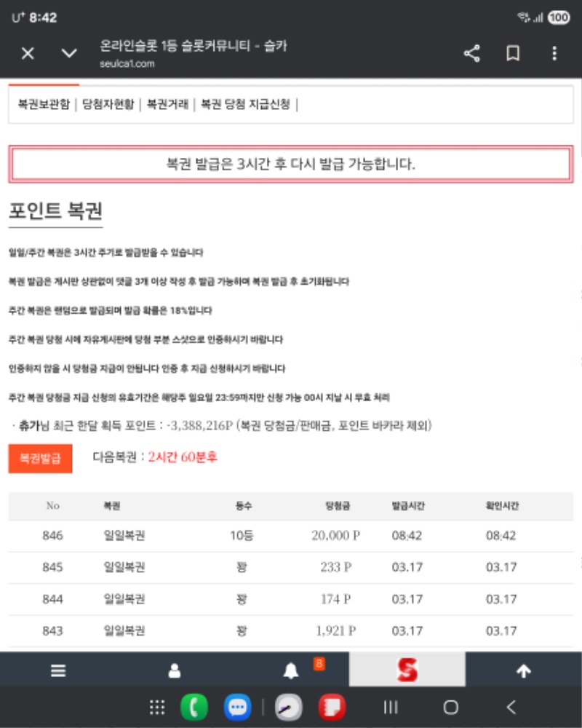The width and height of the screenshot is (582, 728).
Task: Open the blue messages app in dock
Action: [236, 707]
